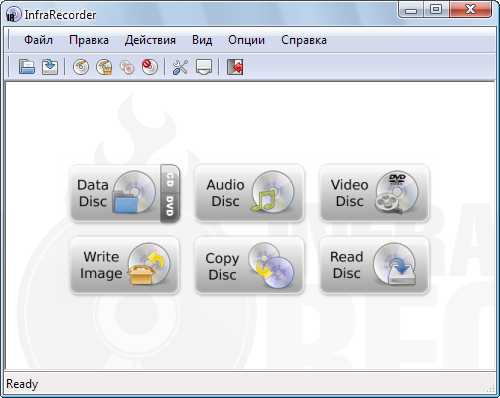Open the Файл menu
500x398 pixels.
point(38,40)
